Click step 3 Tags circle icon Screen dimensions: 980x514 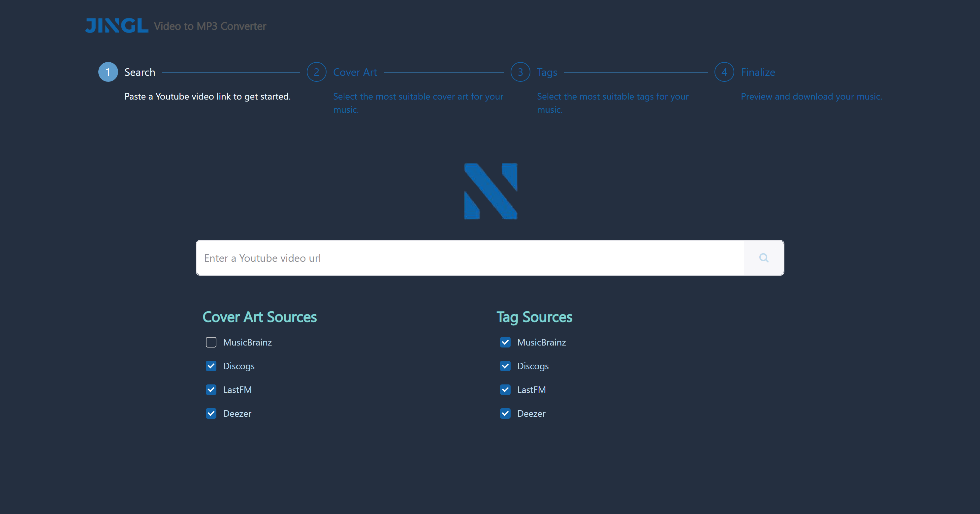pos(520,72)
